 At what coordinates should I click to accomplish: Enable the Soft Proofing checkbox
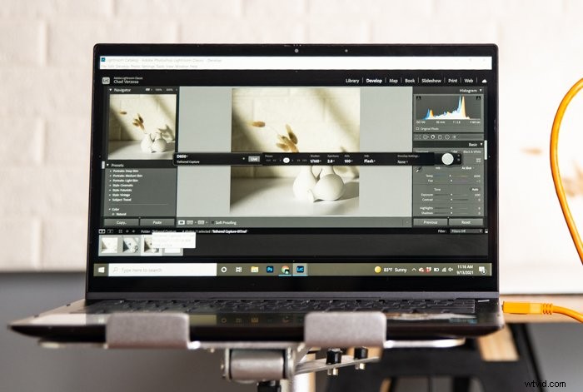click(x=212, y=222)
